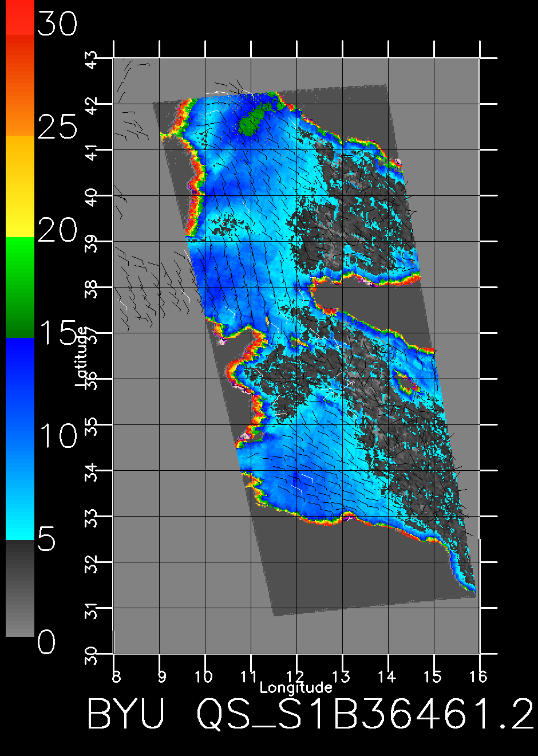The width and height of the screenshot is (538, 756).
Task: Click latitude tick label 35
Action: click(91, 427)
